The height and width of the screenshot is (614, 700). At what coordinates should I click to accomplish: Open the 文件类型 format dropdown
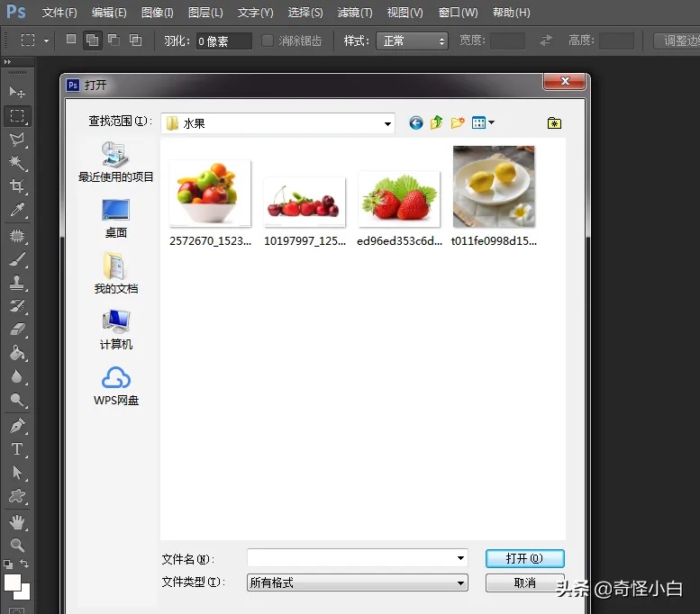click(x=460, y=583)
